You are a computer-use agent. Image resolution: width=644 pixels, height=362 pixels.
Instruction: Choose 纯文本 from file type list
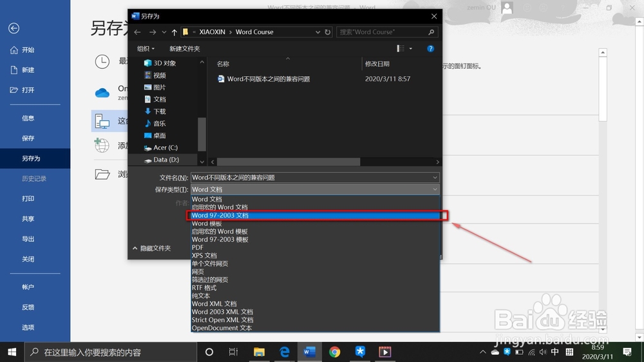click(316, 296)
